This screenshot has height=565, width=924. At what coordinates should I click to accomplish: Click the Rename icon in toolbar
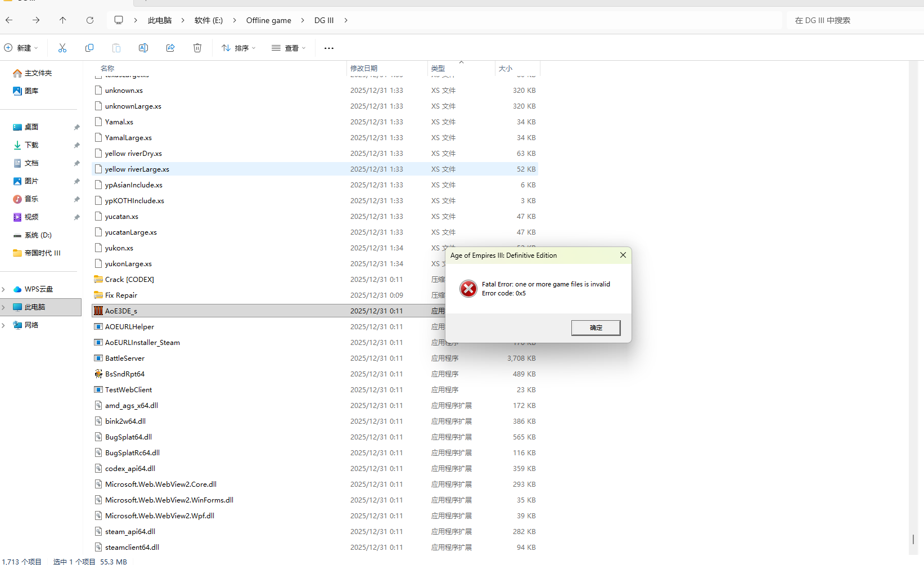143,48
